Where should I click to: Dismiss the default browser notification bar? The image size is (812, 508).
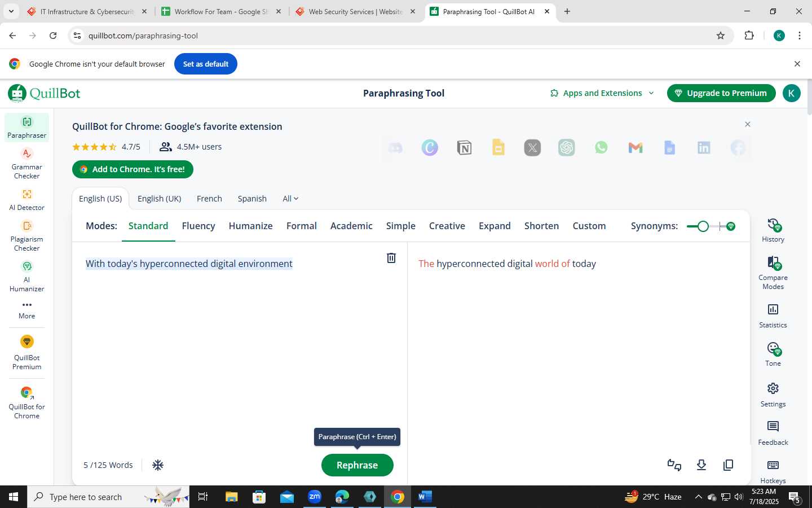point(797,64)
